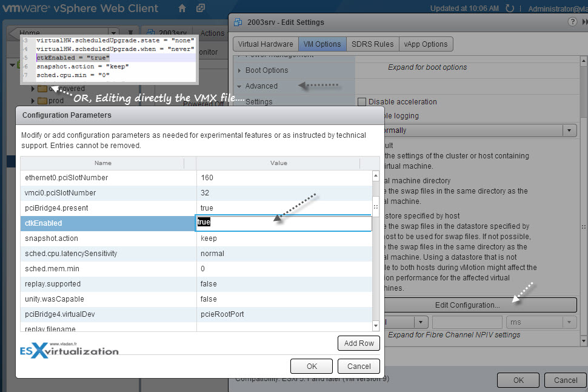Image resolution: width=588 pixels, height=392 pixels.
Task: Open the SDRS Rules tab
Action: (372, 44)
